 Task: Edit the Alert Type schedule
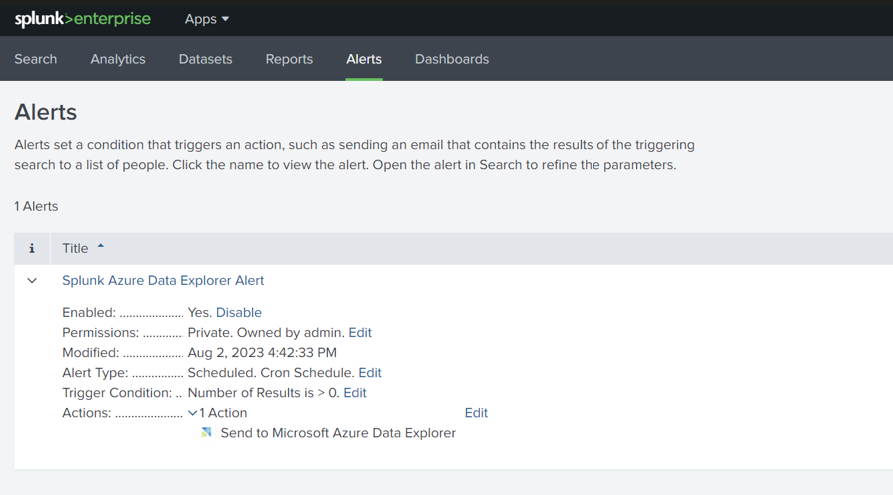pyautogui.click(x=370, y=373)
